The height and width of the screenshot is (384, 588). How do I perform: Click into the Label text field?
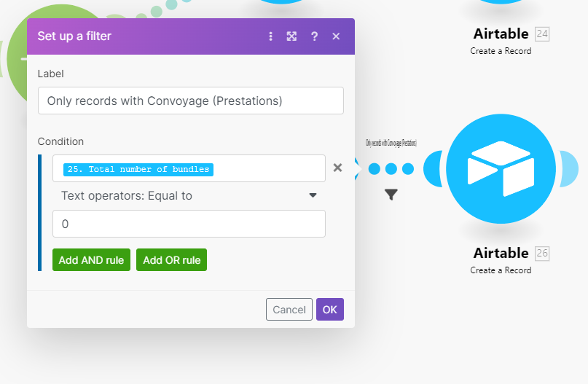190,101
